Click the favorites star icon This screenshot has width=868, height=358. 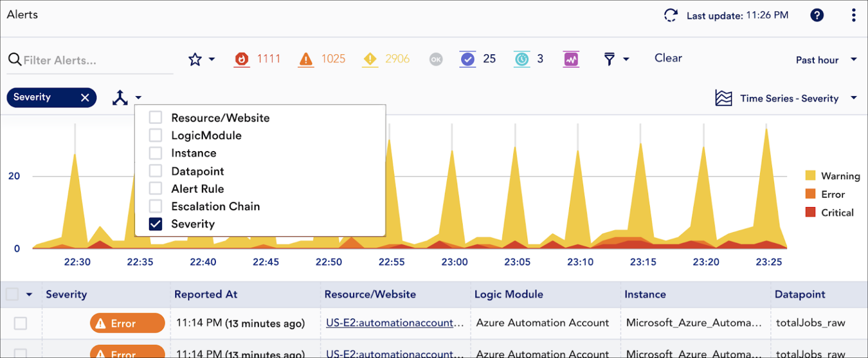pos(194,58)
